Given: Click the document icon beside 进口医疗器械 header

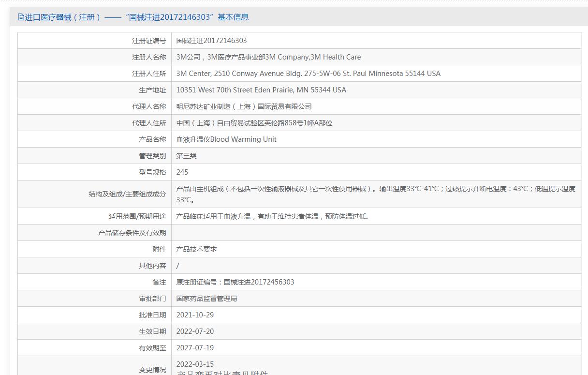Looking at the screenshot, I should tap(21, 17).
